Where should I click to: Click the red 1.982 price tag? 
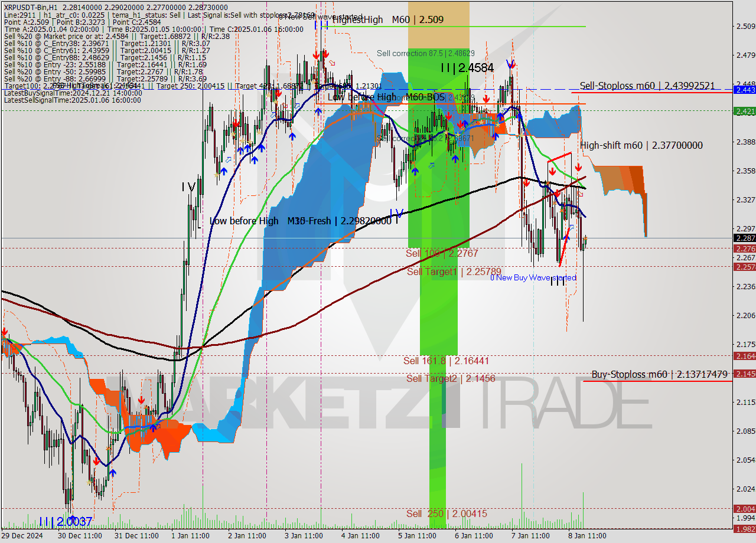[744, 529]
